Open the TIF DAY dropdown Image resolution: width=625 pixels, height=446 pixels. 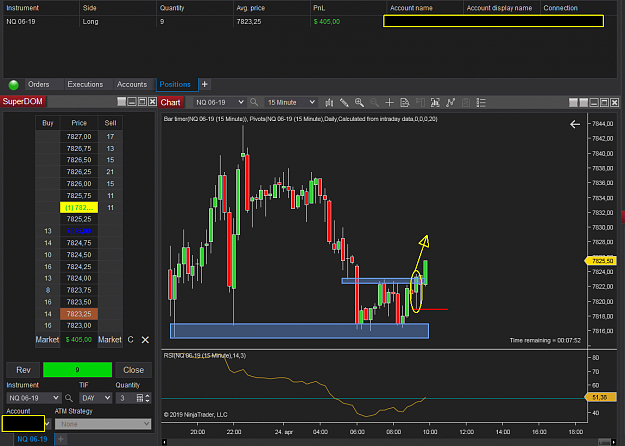95,398
